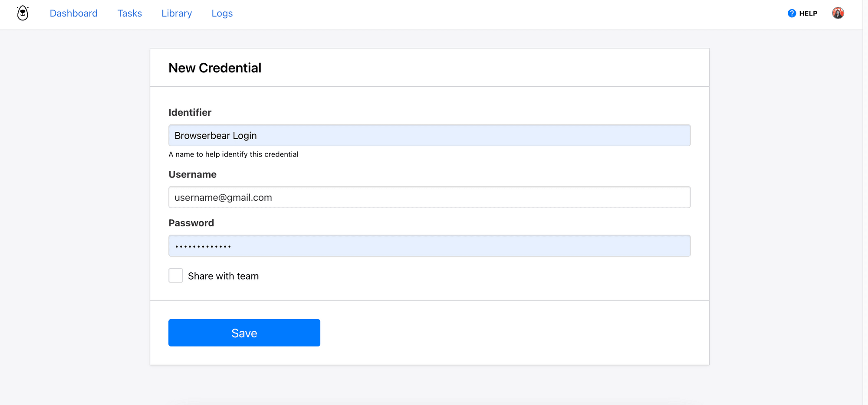This screenshot has width=868, height=405.
Task: Click the Browserbear mascot in the top-left corner
Action: pos(22,13)
